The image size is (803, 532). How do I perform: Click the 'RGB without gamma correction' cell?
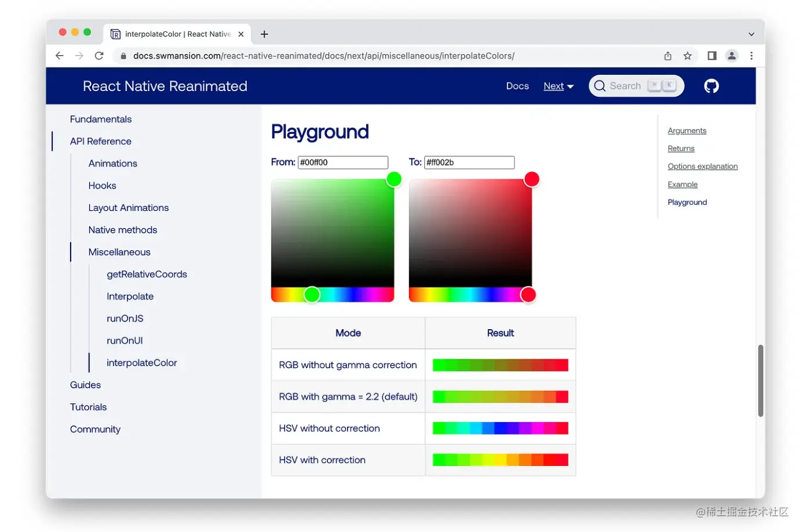click(x=348, y=365)
